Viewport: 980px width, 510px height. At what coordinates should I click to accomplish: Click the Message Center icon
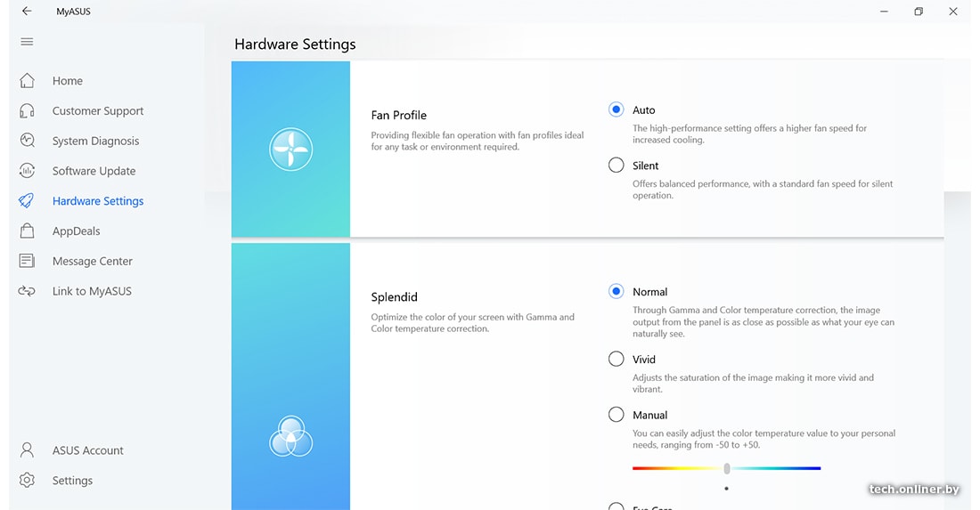coord(27,261)
